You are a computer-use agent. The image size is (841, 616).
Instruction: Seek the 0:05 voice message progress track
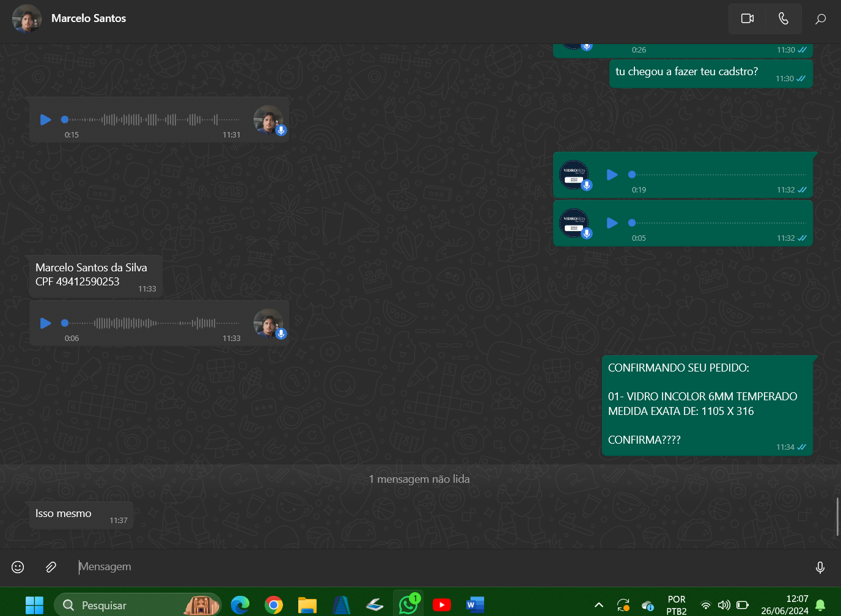click(x=718, y=223)
